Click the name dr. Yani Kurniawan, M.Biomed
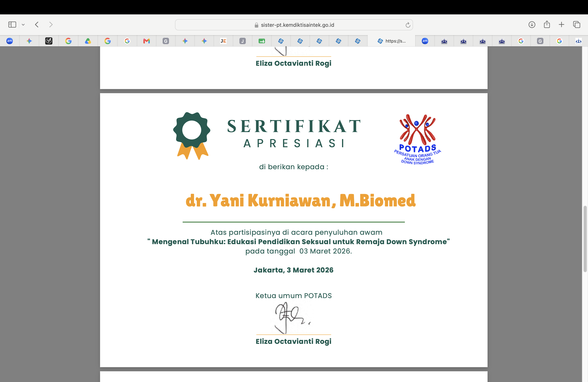This screenshot has width=588, height=382. pyautogui.click(x=300, y=200)
